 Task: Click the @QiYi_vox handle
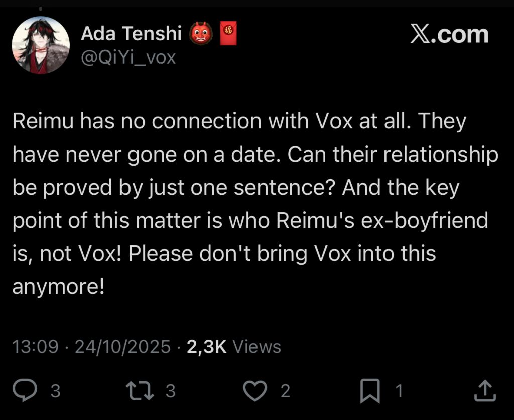click(128, 57)
